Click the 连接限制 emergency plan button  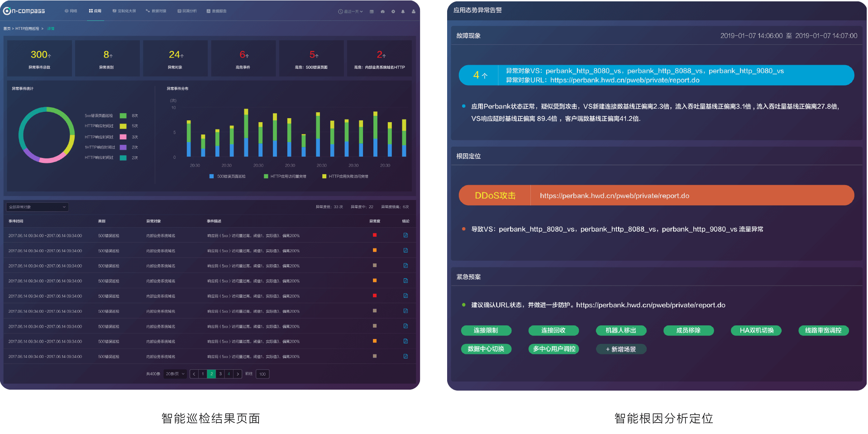pos(486,330)
